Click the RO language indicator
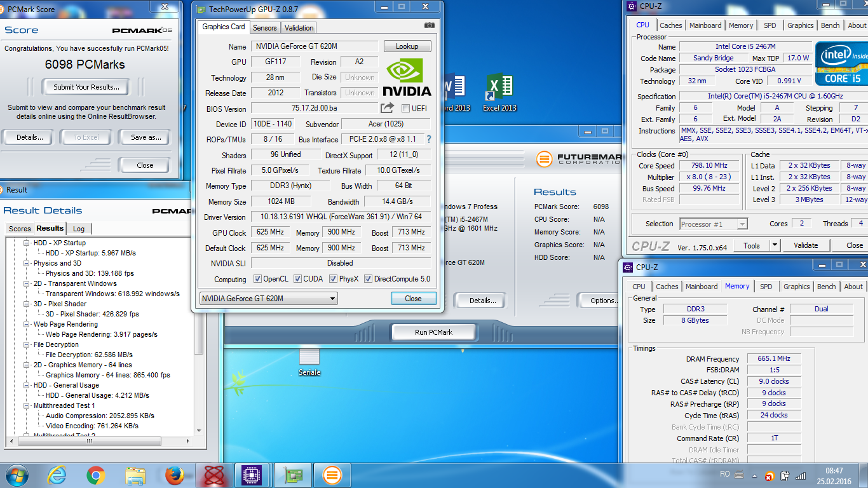868x488 pixels. click(x=725, y=474)
